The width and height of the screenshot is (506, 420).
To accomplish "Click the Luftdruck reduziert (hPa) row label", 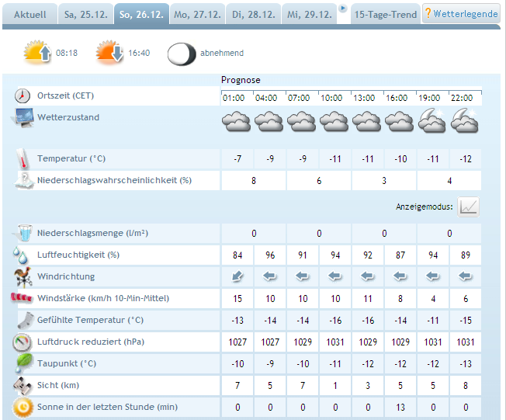I will point(91,342).
